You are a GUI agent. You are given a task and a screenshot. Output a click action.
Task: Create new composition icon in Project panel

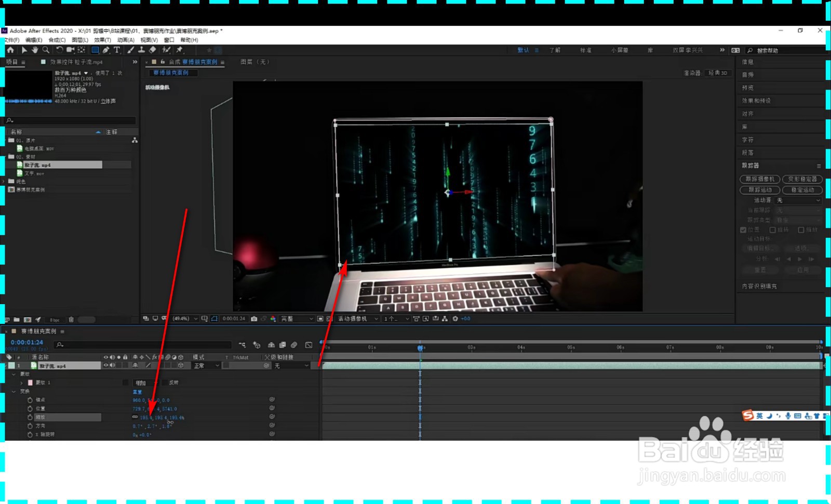pyautogui.click(x=28, y=320)
